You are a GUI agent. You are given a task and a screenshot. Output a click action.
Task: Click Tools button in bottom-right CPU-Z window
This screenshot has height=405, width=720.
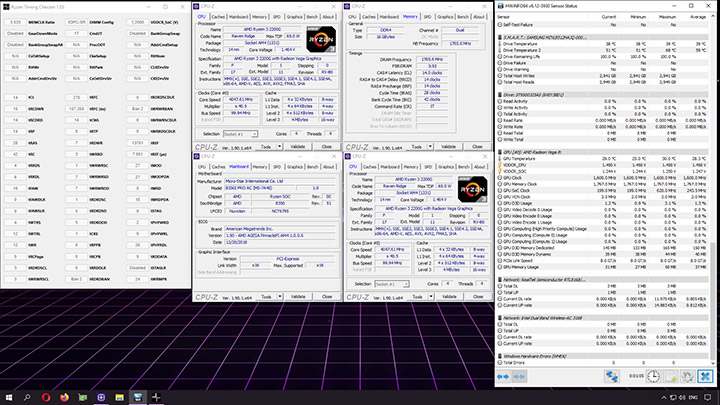(x=417, y=297)
